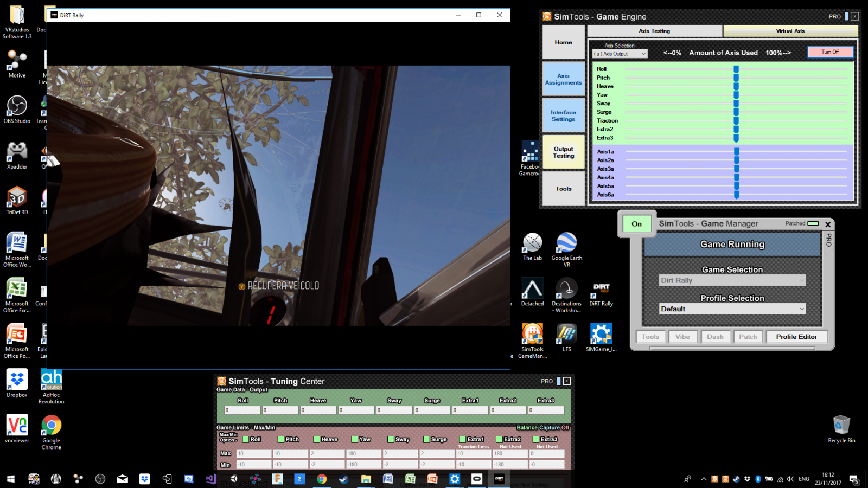
Task: Switch to the Axis Testing tab
Action: 654,31
